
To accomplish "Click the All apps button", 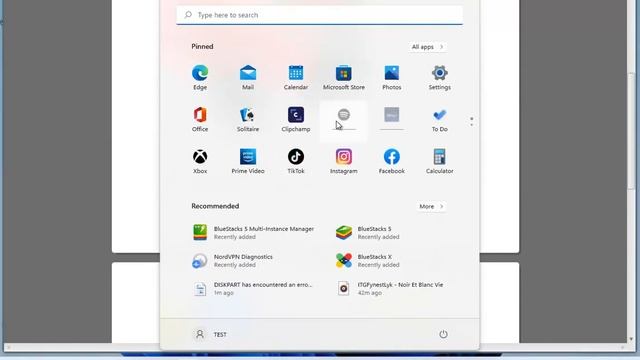I will pyautogui.click(x=427, y=47).
